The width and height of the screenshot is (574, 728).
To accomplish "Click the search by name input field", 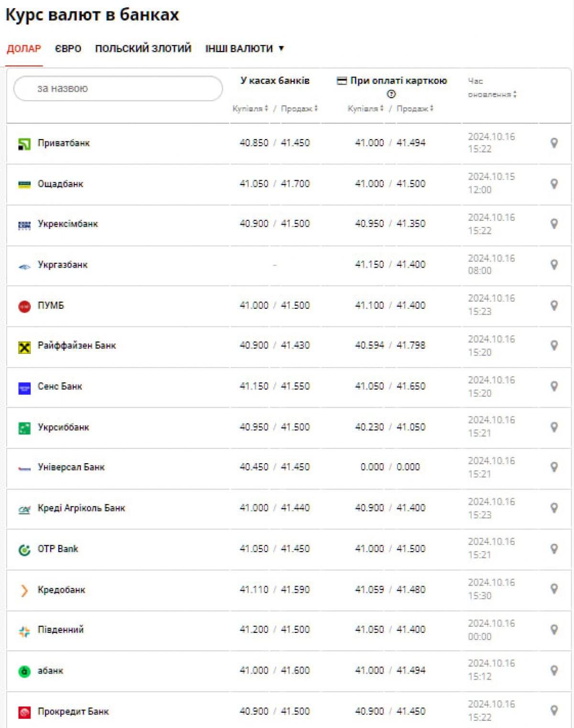I will click(118, 88).
